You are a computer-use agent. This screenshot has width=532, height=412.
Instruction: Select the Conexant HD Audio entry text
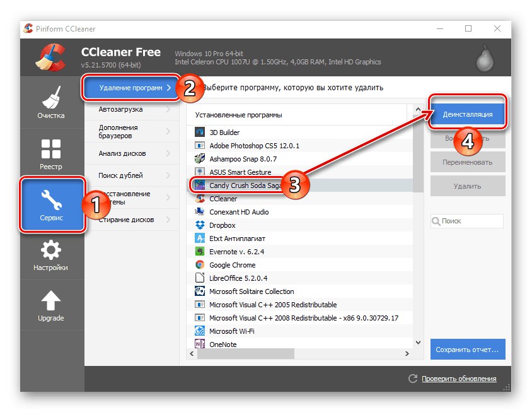pyautogui.click(x=239, y=212)
